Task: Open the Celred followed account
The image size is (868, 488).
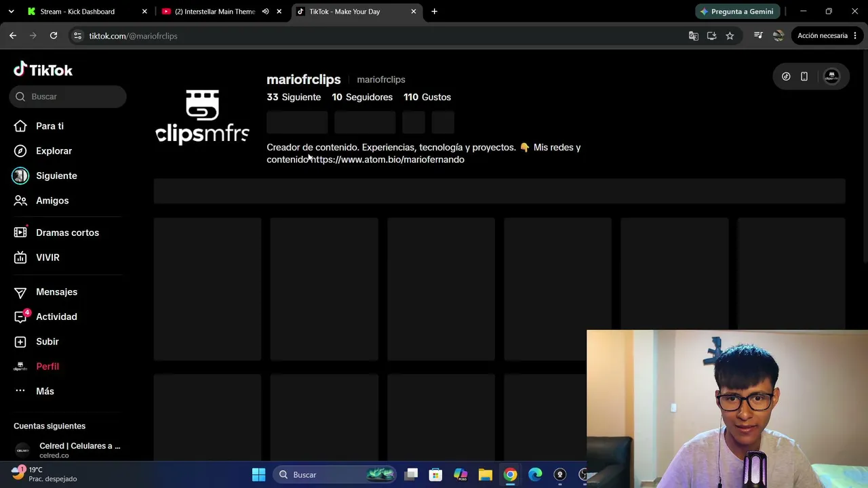Action: (x=68, y=449)
